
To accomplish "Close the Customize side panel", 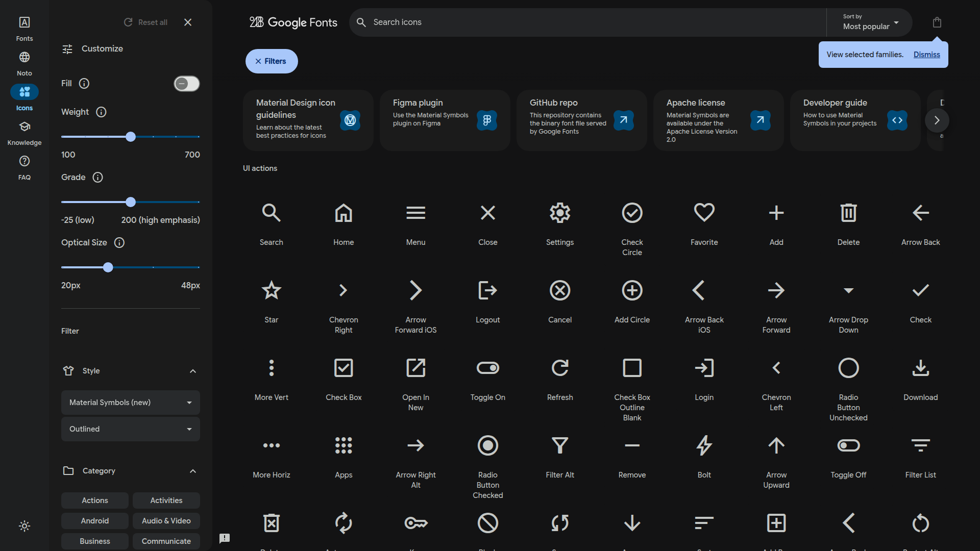I will point(188,22).
